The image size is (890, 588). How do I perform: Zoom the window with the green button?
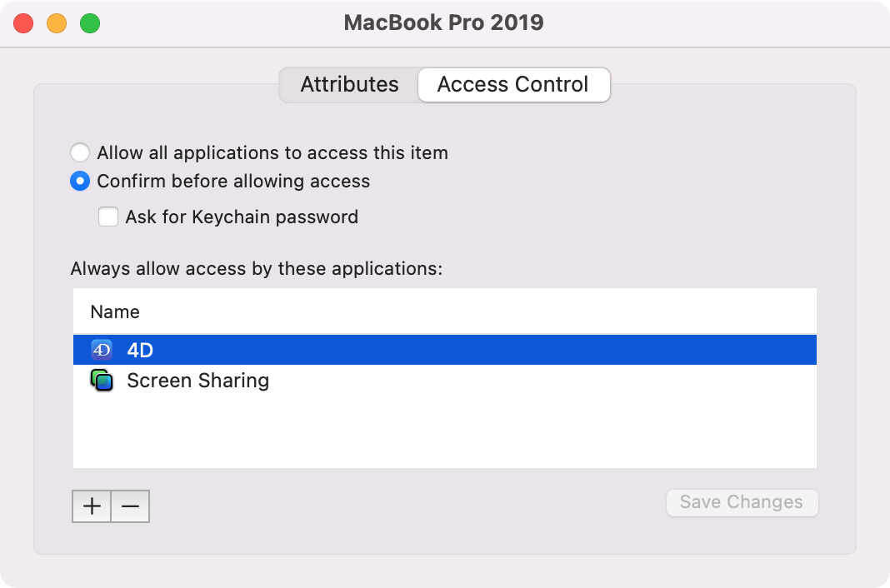click(x=90, y=23)
